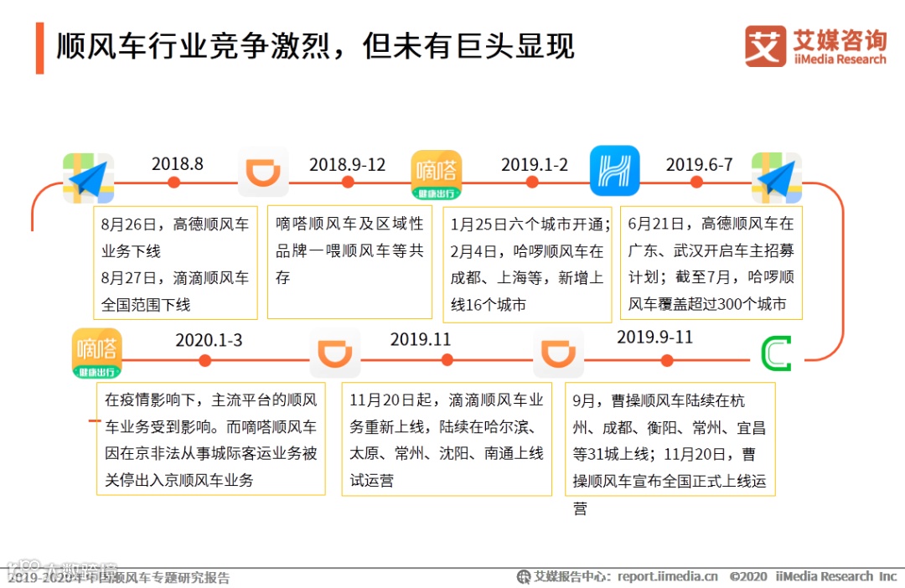
Task: Select the 2019.11 timeline dot
Action: pos(447,360)
